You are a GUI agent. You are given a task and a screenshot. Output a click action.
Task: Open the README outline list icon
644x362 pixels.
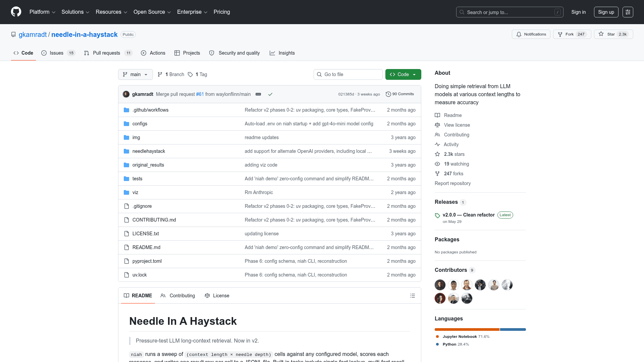413,296
